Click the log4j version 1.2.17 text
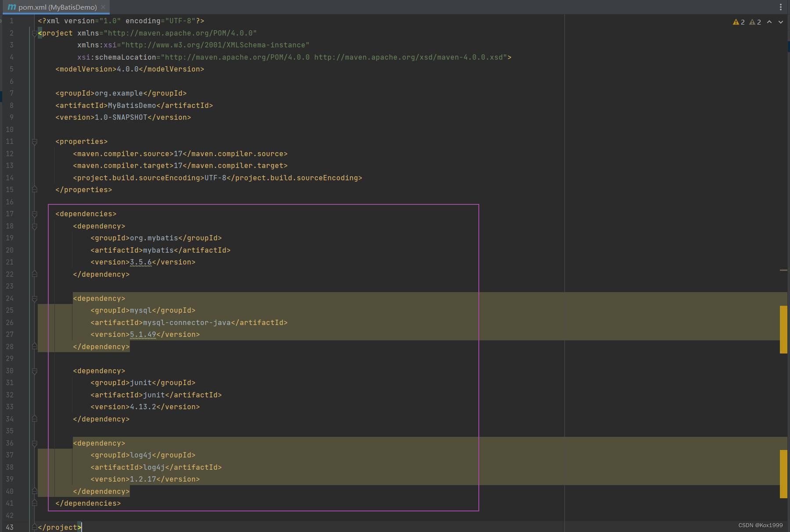The image size is (790, 532). [x=143, y=479]
